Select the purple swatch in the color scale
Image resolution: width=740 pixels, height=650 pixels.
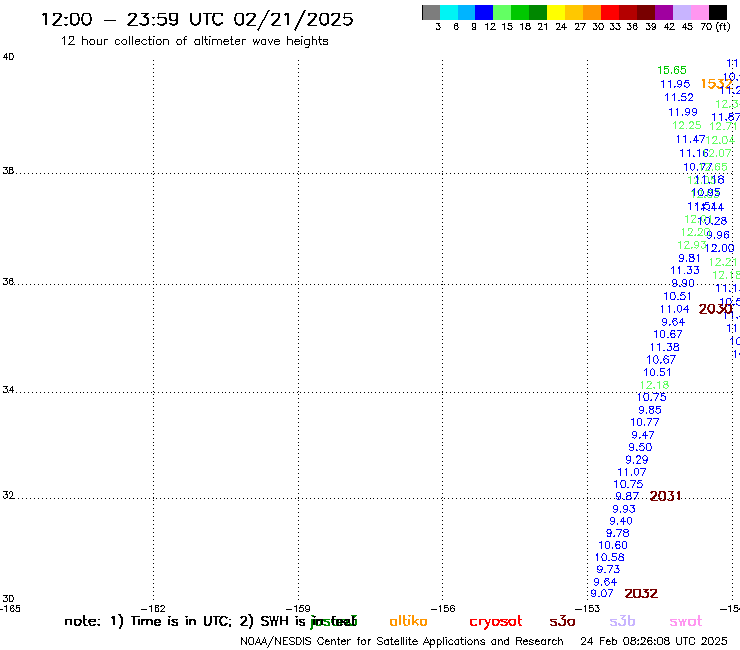tap(664, 12)
